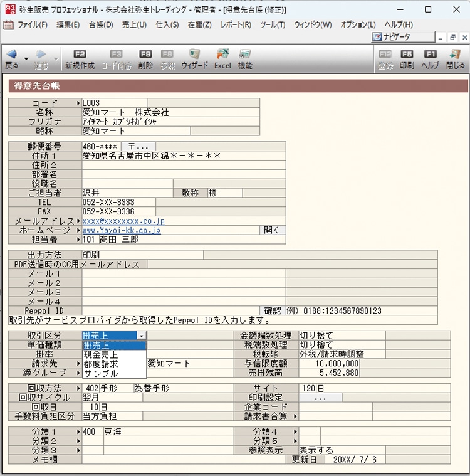This screenshot has width=470, height=476.
Task: Open dropdown arrow next to 戻る
Action: click(26, 58)
